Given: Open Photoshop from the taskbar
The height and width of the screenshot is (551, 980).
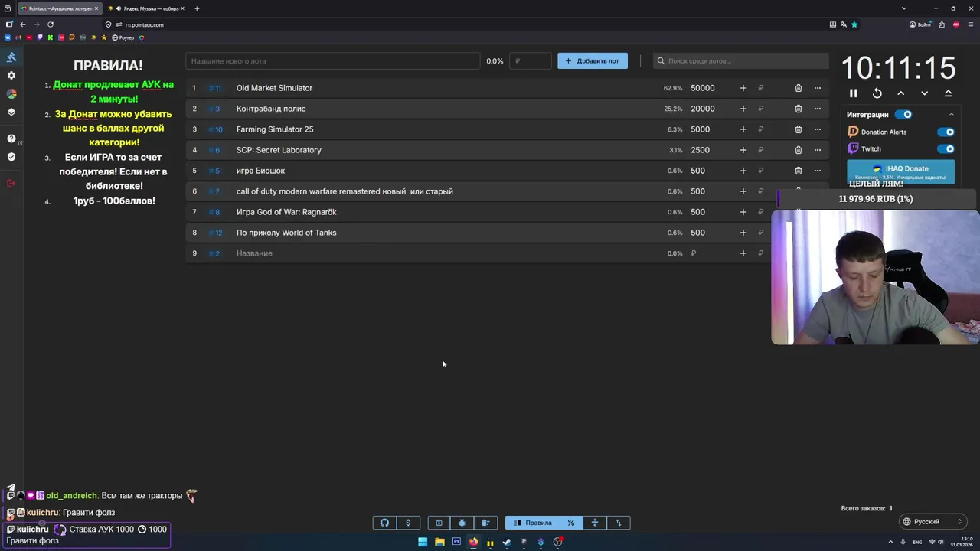Looking at the screenshot, I should click(456, 542).
